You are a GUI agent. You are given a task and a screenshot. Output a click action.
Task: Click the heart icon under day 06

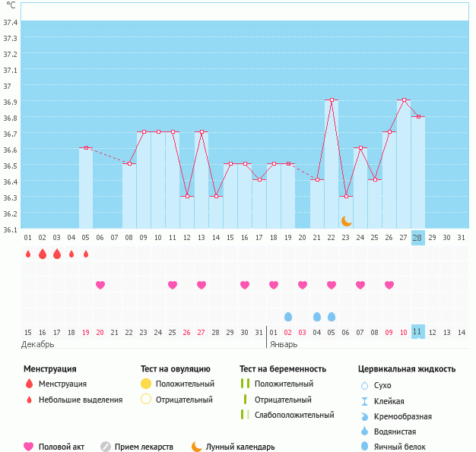(100, 285)
